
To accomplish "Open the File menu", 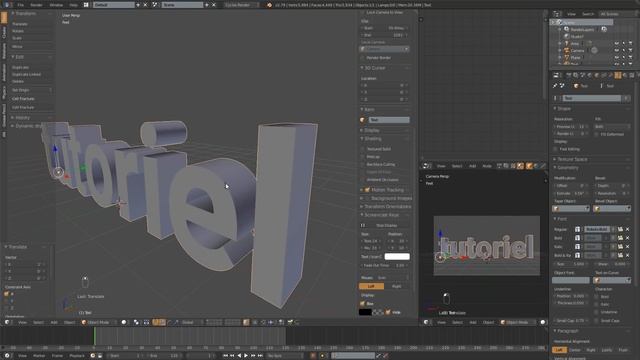I will pyautogui.click(x=20, y=5).
